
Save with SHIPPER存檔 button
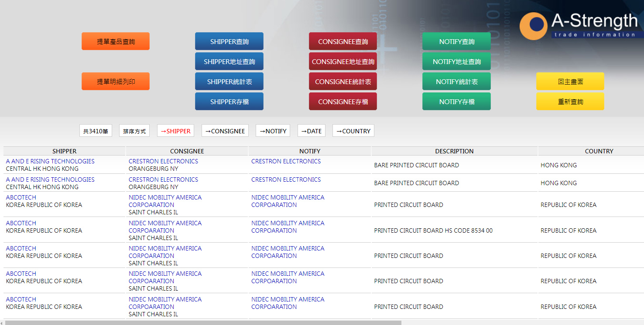click(x=229, y=102)
